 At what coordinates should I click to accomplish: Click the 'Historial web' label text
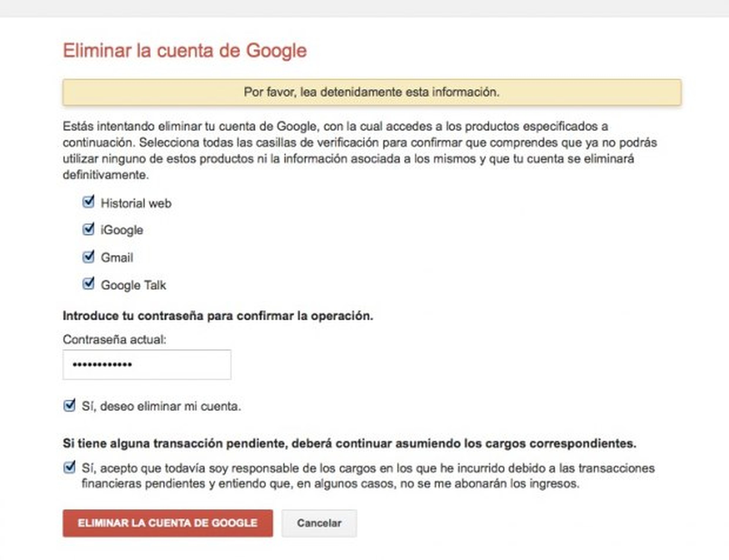[136, 203]
